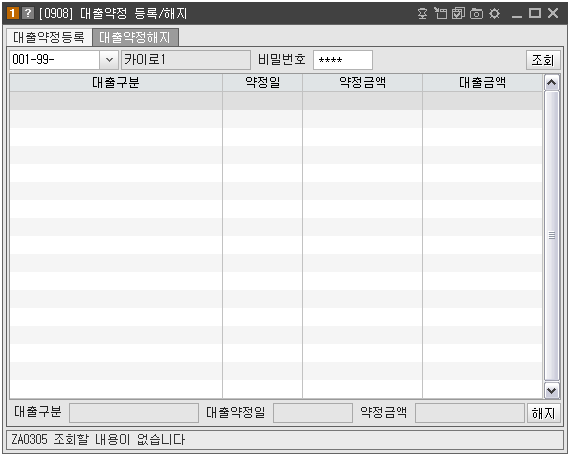Click the vertical scrollbar thumb
The image size is (570, 456).
(551, 236)
